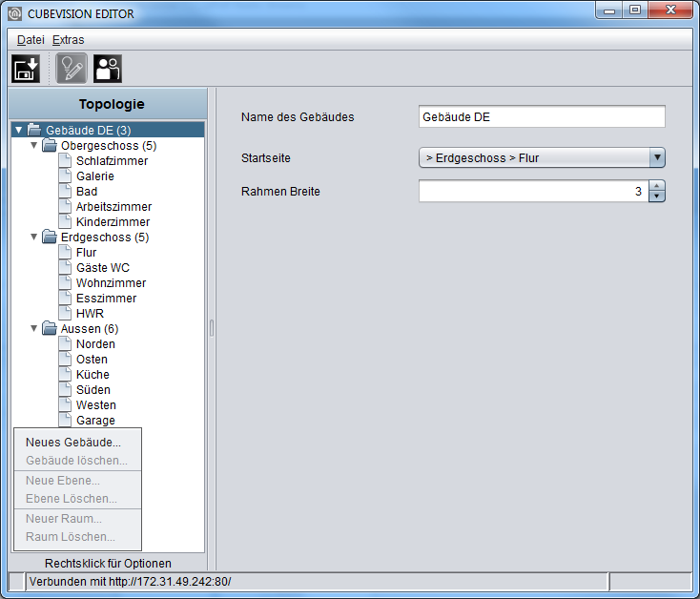Click the page icon beside HWR
The height and width of the screenshot is (599, 700).
(65, 313)
